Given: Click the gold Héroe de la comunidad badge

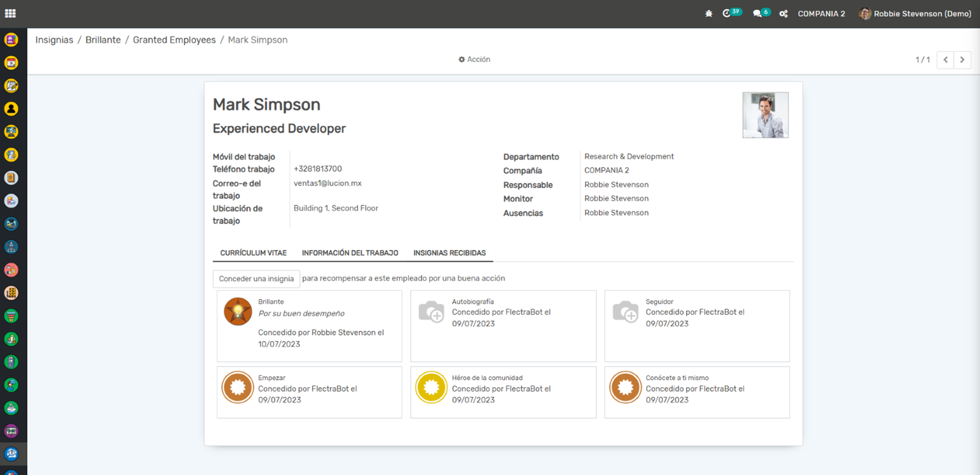Looking at the screenshot, I should click(431, 388).
